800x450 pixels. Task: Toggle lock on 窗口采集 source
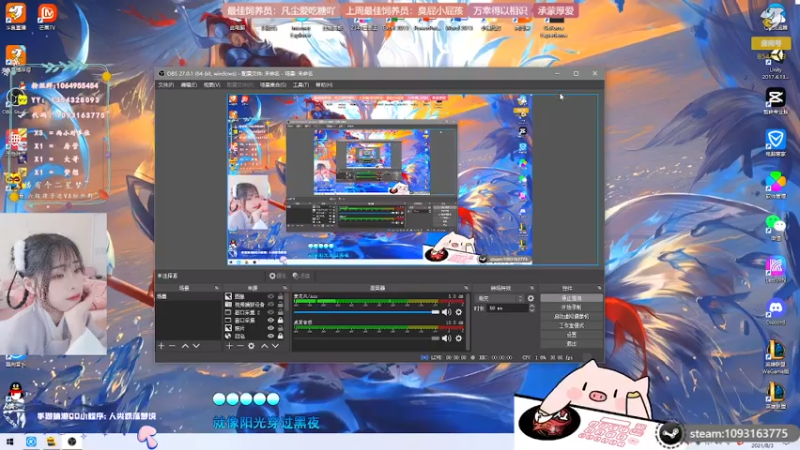click(280, 320)
